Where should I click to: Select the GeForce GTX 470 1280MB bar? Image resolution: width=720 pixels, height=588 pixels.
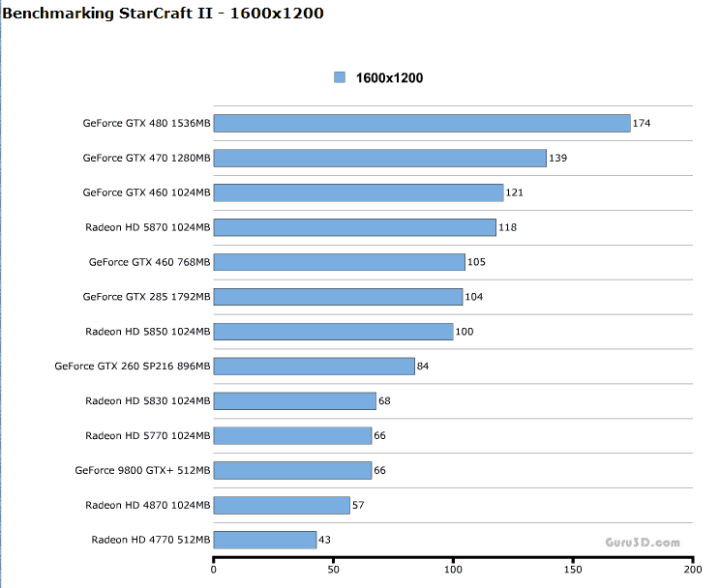[x=380, y=158]
